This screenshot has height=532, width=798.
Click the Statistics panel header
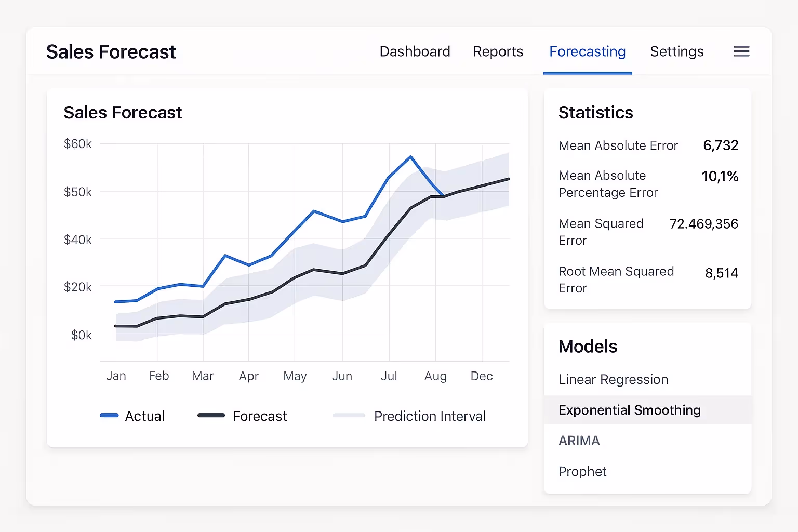[595, 112]
